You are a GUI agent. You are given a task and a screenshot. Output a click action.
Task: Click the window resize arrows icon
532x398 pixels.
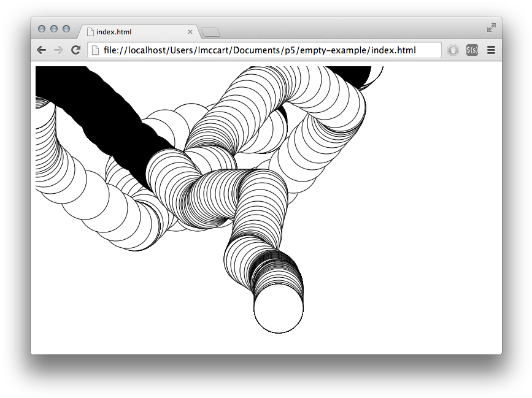(491, 27)
